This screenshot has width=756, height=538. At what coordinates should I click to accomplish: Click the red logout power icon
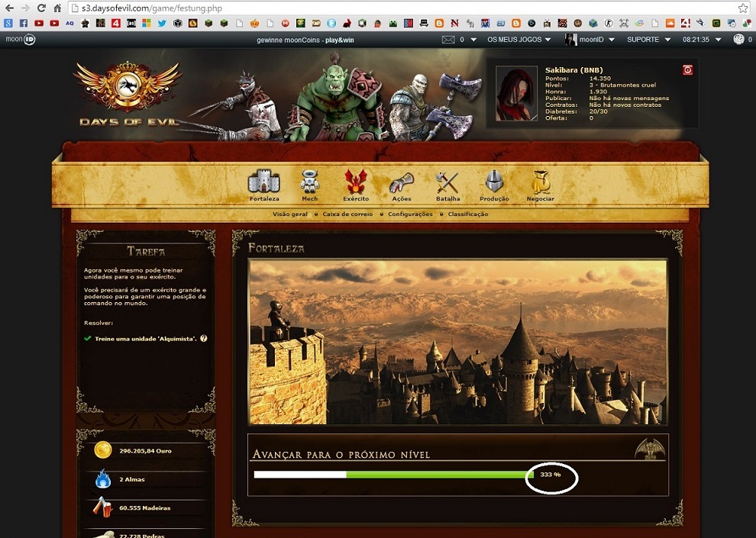(x=687, y=70)
